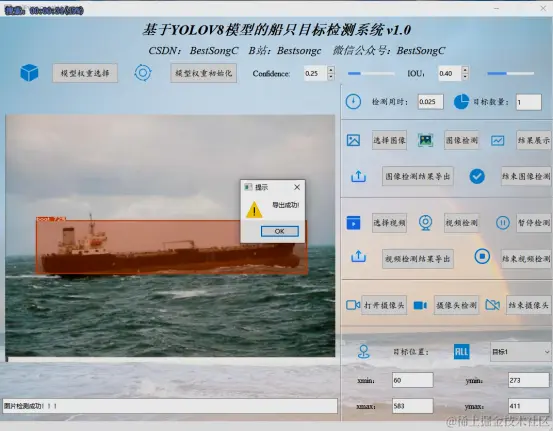Click upload icon beside 视频检测结果导出
This screenshot has width=554, height=432.
coord(358,256)
